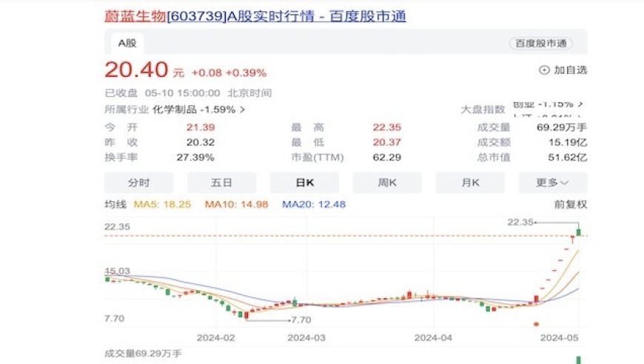Click the 最低 value 20.37
Screen dimensions: 644x364
(x=387, y=142)
